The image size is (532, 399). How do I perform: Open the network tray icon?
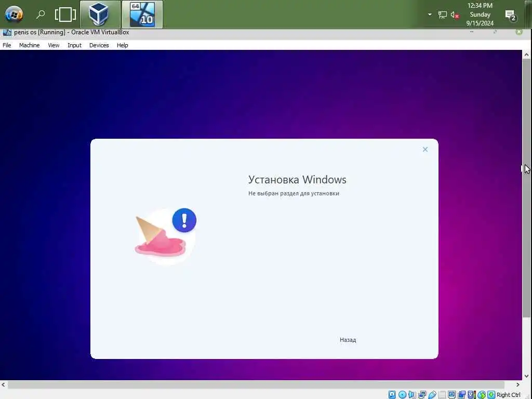pos(443,15)
